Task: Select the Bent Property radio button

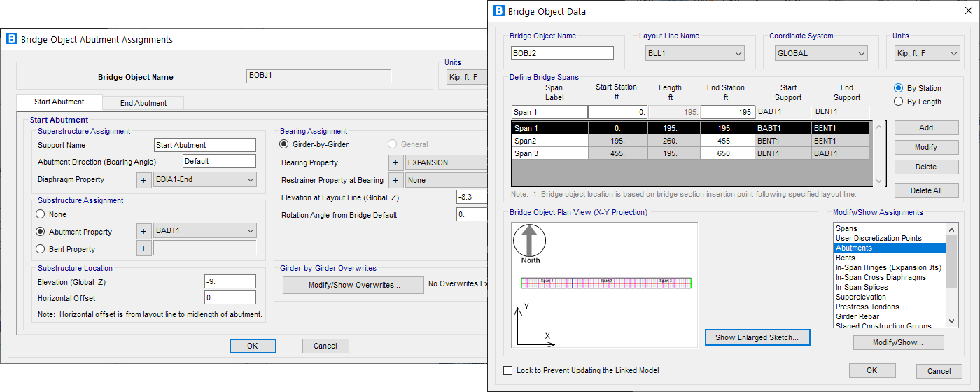Action: (41, 249)
